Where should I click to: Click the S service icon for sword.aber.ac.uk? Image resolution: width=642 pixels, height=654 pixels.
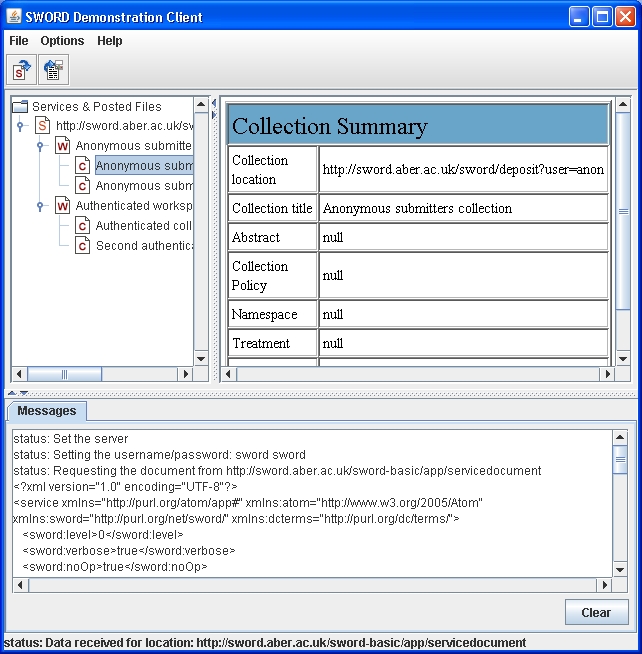43,126
